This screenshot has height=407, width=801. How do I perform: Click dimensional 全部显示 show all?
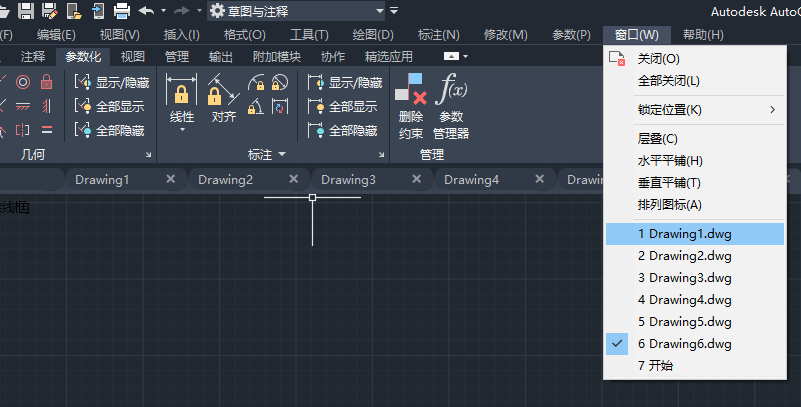coord(342,106)
